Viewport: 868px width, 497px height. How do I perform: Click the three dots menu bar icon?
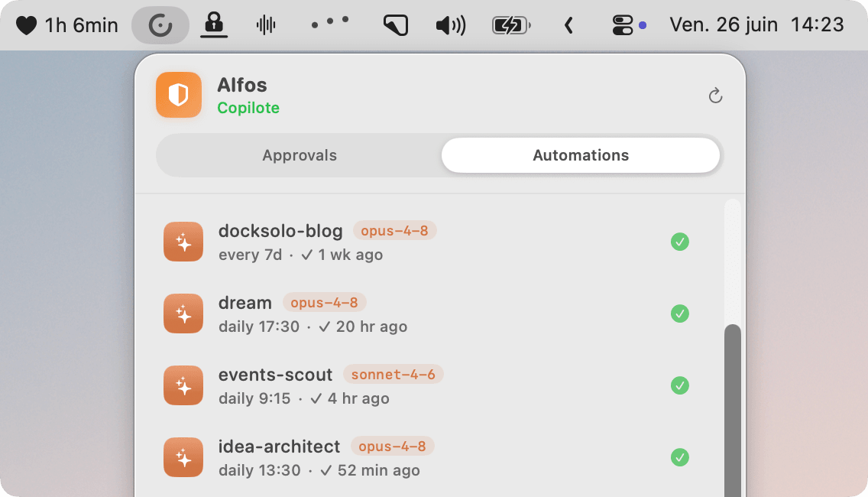(x=330, y=22)
